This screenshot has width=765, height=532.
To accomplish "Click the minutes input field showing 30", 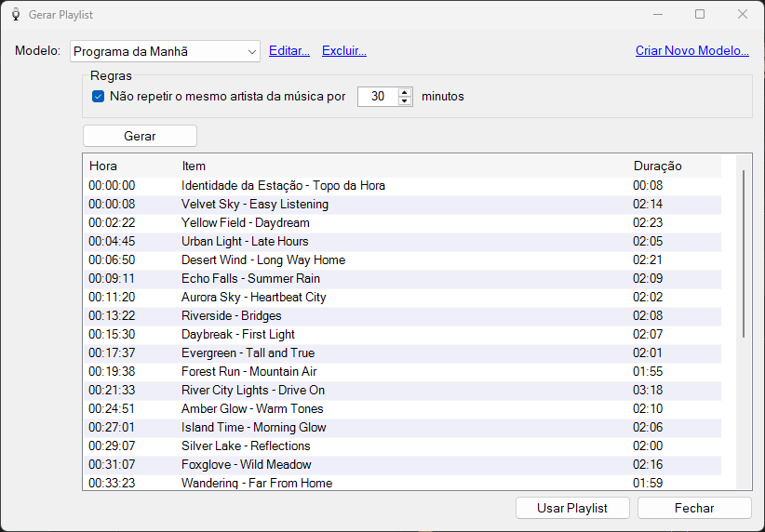I will coord(378,97).
